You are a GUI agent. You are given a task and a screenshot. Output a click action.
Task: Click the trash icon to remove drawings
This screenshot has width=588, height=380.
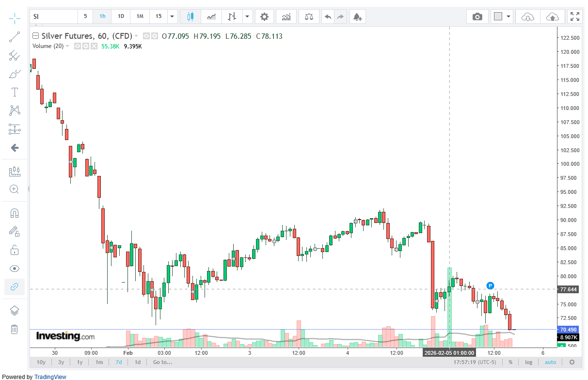[x=15, y=329]
